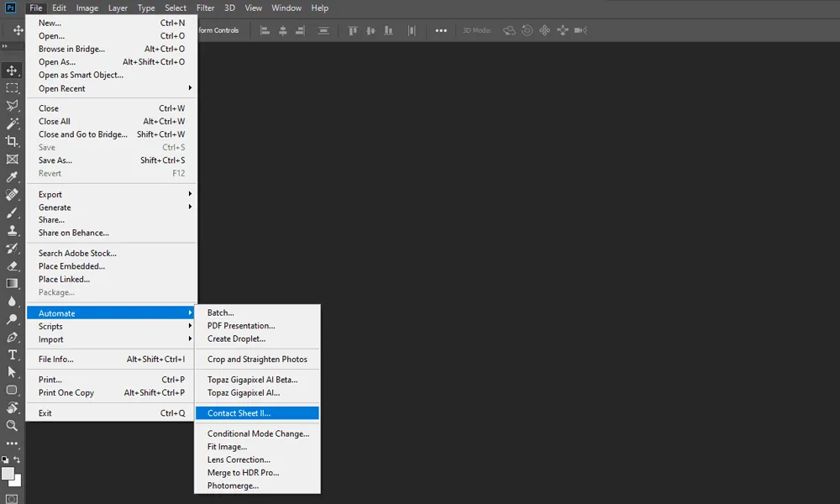The image size is (840, 504).
Task: Choose Save As in File menu
Action: [112, 160]
